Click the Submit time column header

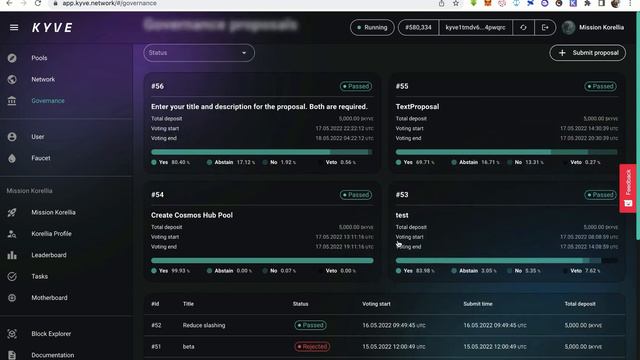point(478,304)
